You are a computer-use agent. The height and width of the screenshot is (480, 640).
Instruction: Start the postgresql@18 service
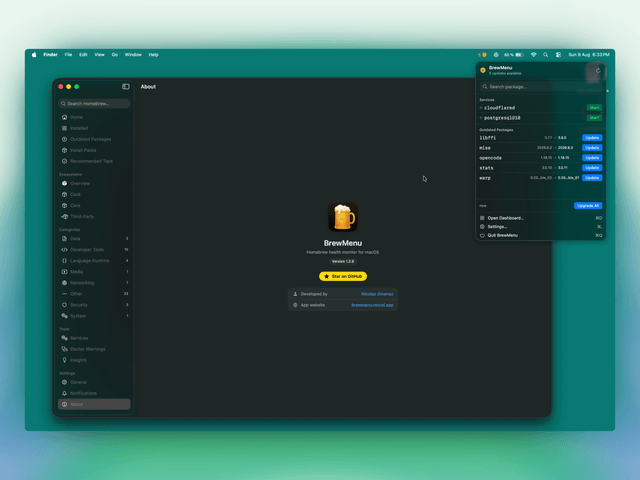click(594, 118)
